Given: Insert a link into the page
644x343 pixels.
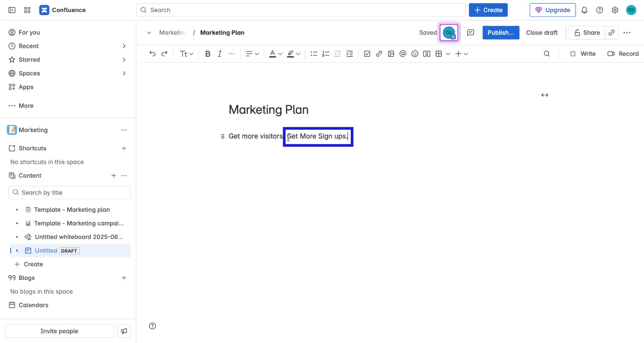Looking at the screenshot, I should coord(379,54).
